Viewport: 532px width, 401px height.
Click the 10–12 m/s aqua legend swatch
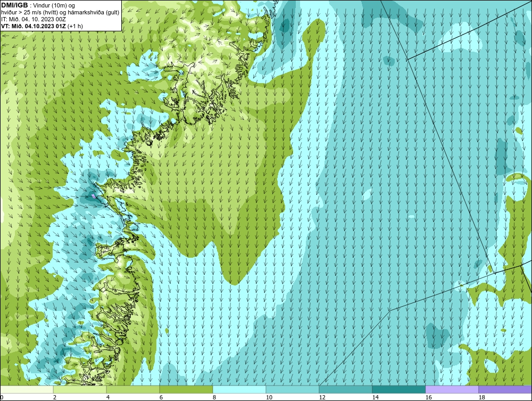[x=293, y=389]
